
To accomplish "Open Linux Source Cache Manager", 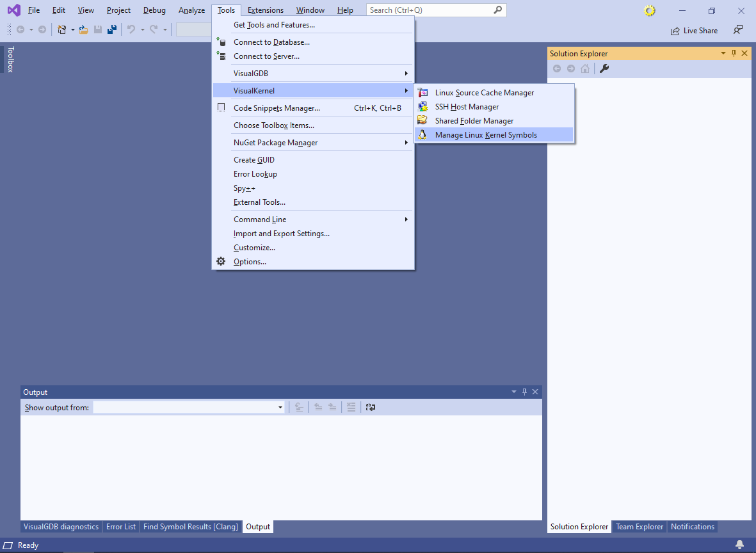I will pyautogui.click(x=494, y=93).
